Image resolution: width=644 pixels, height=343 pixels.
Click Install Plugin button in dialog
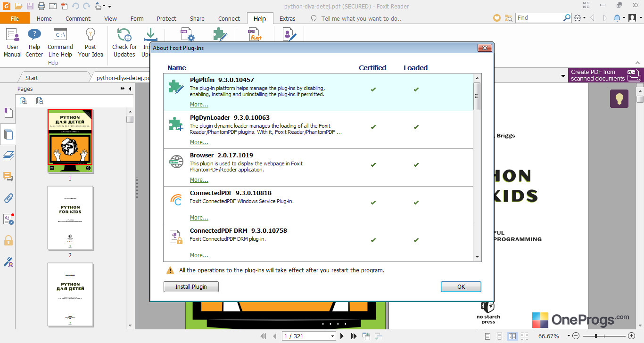tap(191, 286)
